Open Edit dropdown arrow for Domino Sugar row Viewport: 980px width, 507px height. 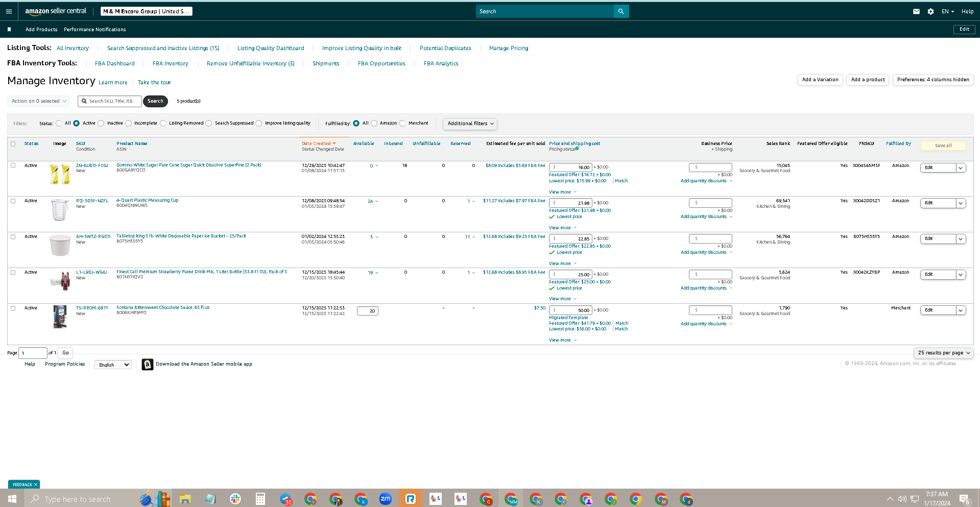pos(961,167)
